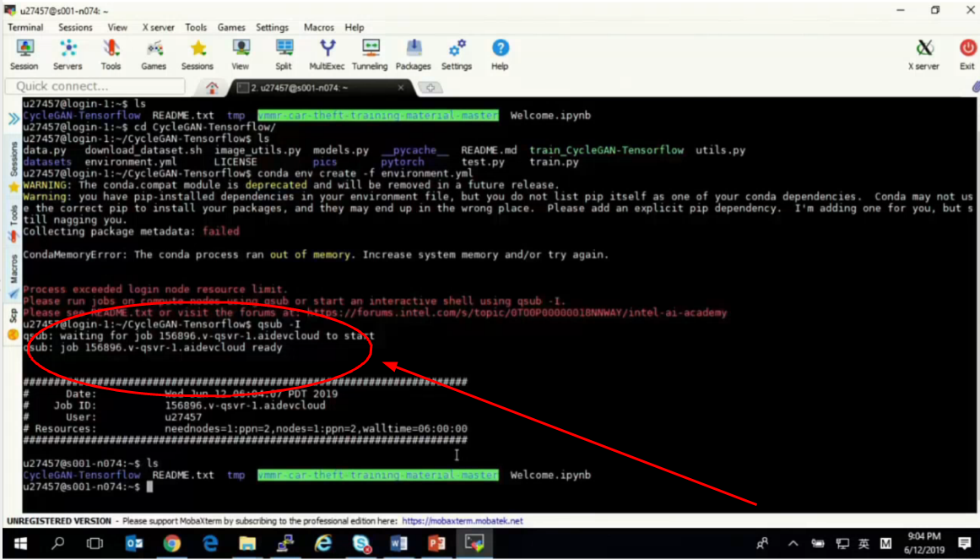Open the Tools sidebar tab

point(14,223)
